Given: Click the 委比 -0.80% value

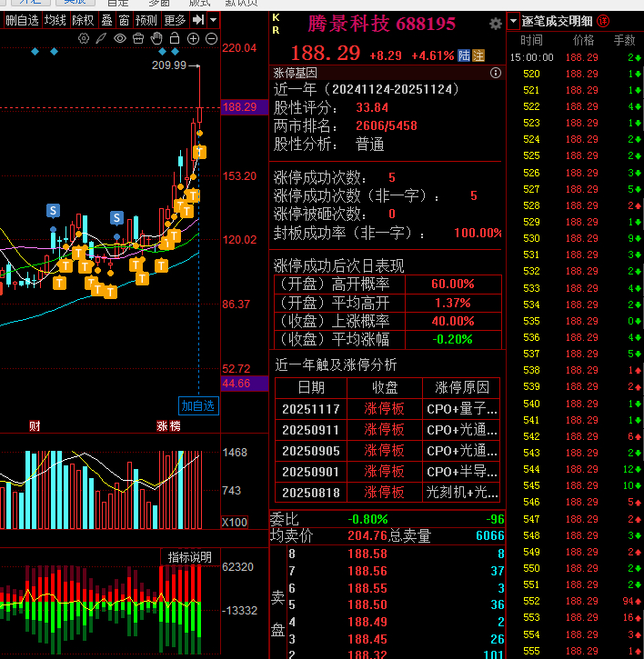Looking at the screenshot, I should point(367,519).
